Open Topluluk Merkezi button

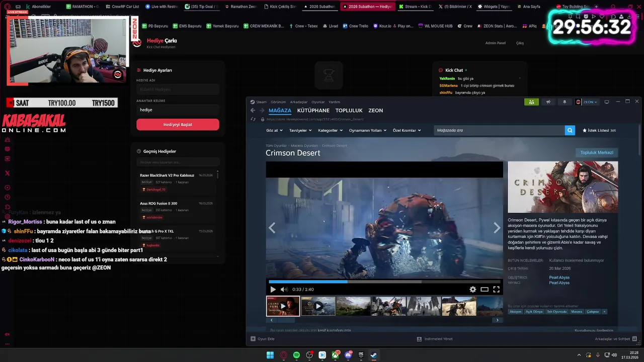pos(597,152)
